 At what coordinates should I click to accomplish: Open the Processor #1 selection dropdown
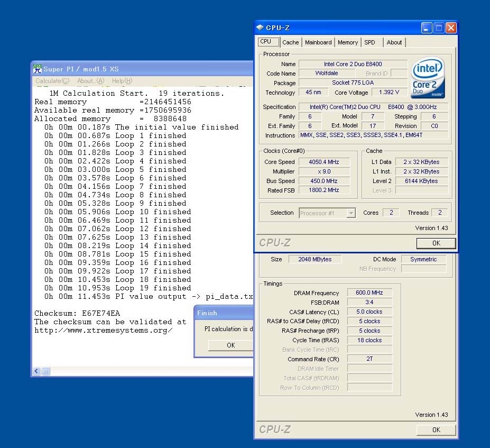(x=327, y=213)
